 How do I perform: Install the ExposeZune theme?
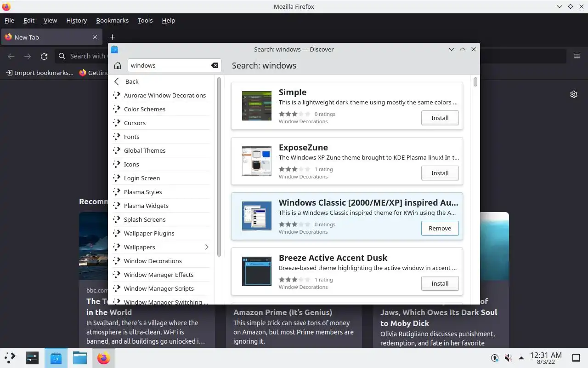pyautogui.click(x=440, y=173)
